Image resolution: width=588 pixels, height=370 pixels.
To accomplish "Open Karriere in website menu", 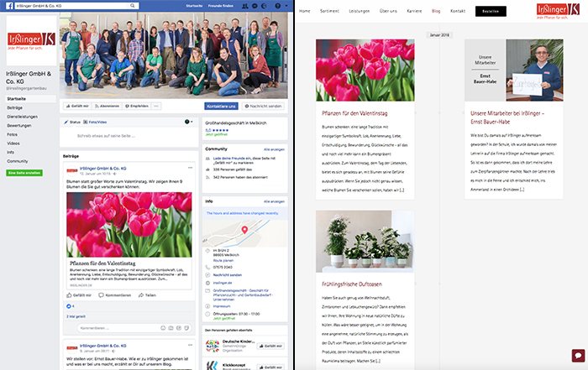I will (414, 11).
